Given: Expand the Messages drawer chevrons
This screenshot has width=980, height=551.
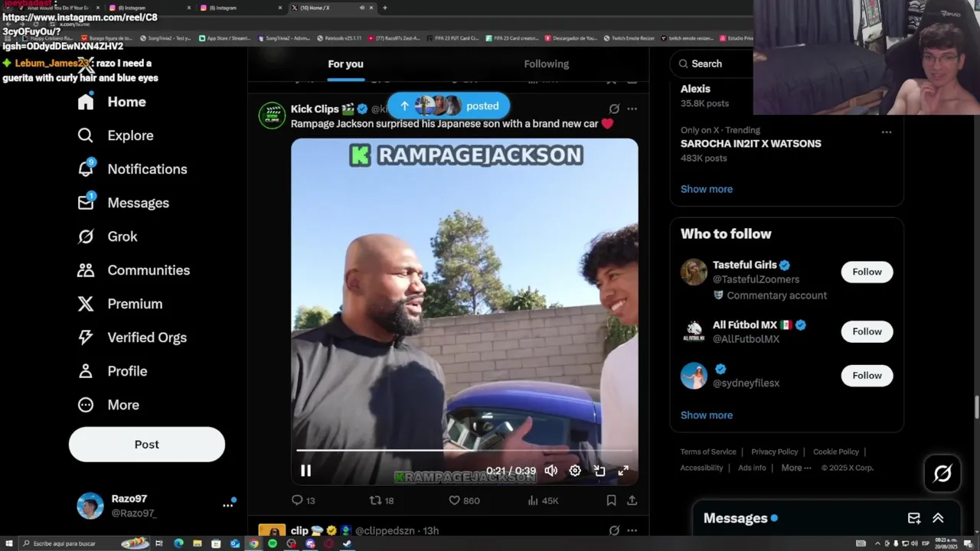Looking at the screenshot, I should pyautogui.click(x=938, y=518).
